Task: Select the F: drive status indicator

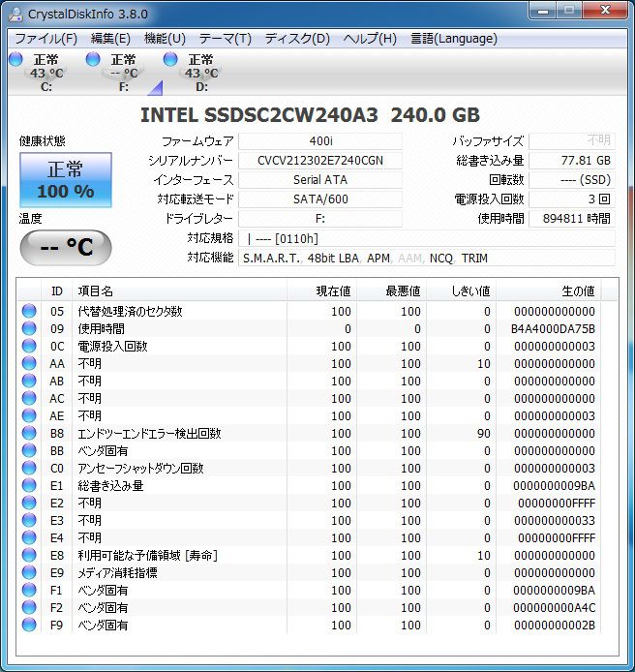Action: point(116,73)
